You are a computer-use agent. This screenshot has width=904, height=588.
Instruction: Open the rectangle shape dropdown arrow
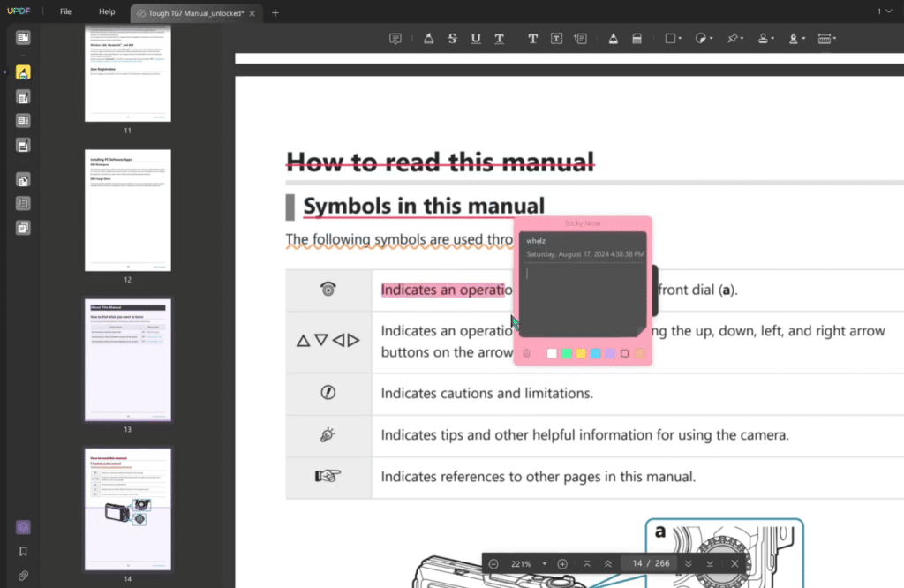681,39
